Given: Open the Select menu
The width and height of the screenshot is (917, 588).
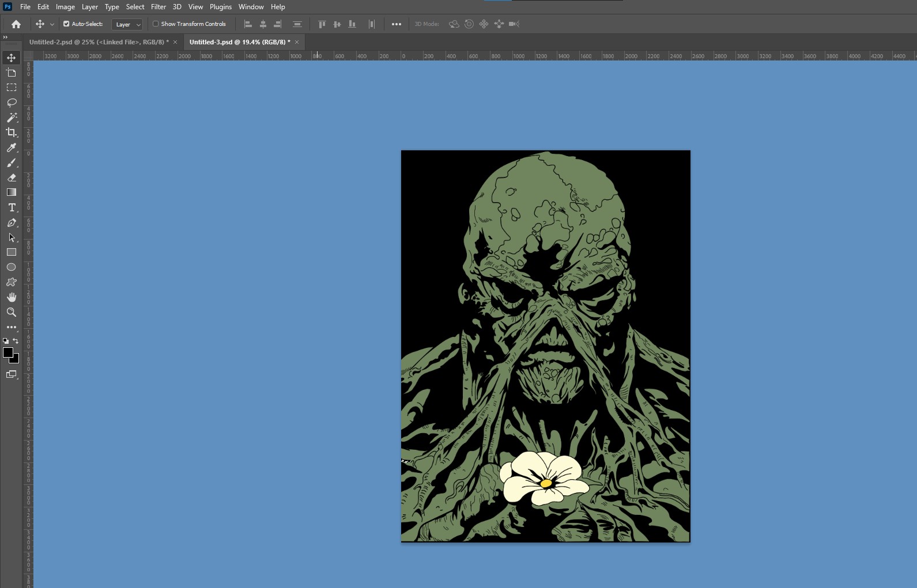Looking at the screenshot, I should [135, 7].
